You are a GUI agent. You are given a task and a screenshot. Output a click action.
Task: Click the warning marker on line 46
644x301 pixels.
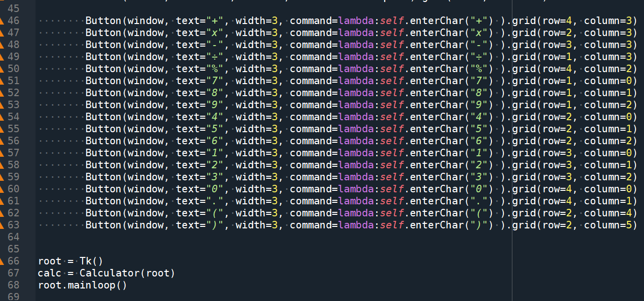coord(2,21)
